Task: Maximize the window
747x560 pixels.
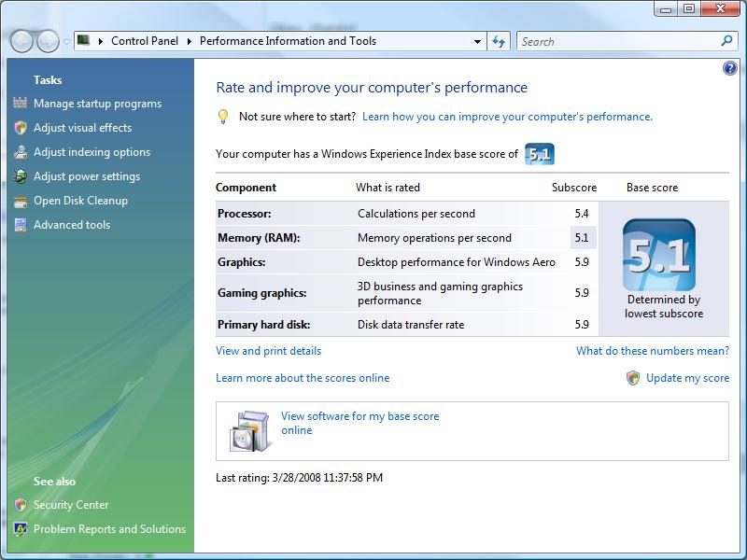Action: pyautogui.click(x=689, y=8)
